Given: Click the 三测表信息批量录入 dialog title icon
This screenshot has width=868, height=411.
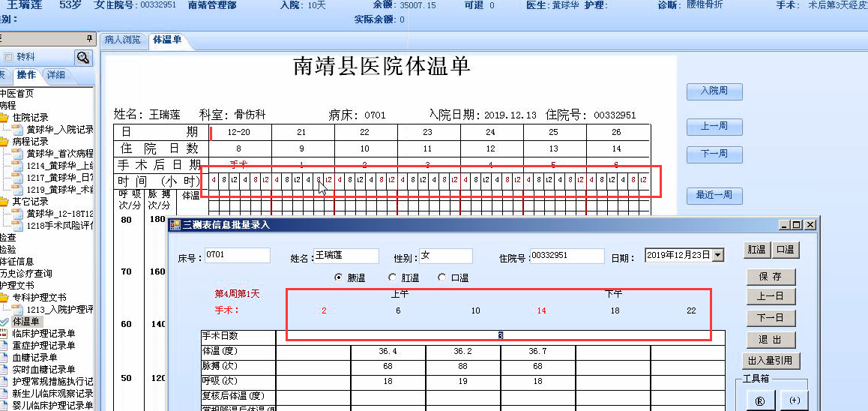Looking at the screenshot, I should (175, 225).
